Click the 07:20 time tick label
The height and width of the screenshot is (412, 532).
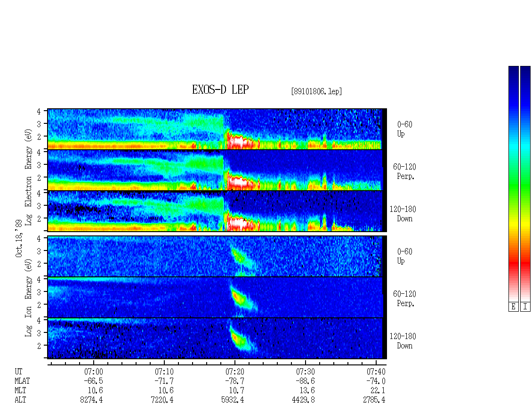coord(235,372)
